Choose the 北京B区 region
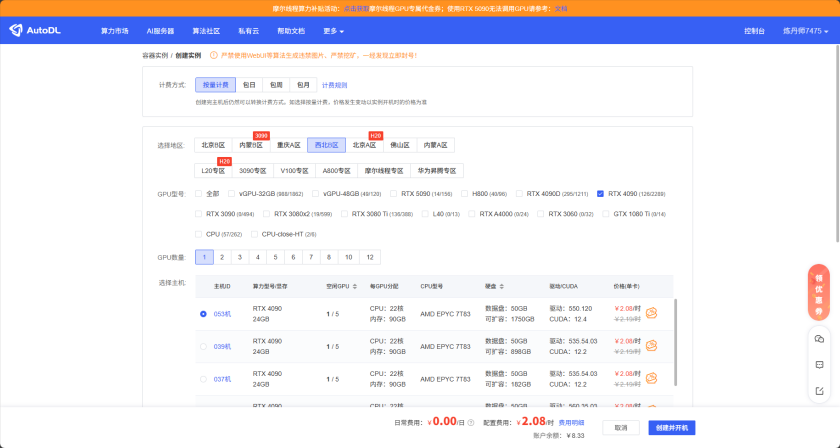 [213, 145]
